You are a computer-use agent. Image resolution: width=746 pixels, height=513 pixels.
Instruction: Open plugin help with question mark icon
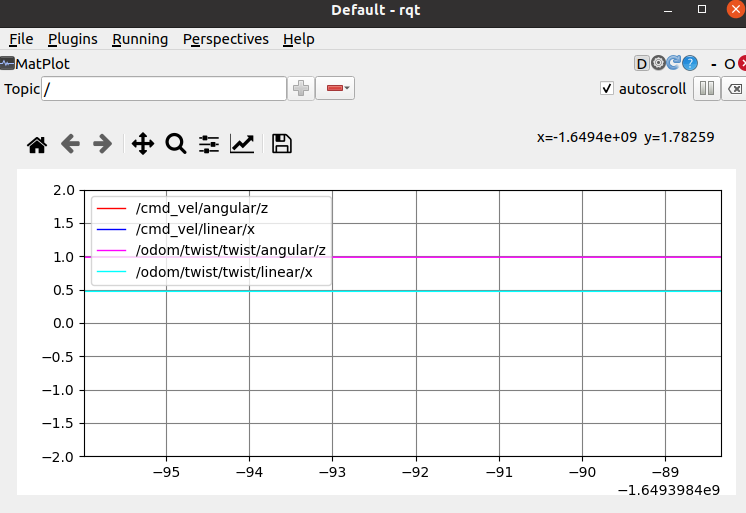pos(690,64)
